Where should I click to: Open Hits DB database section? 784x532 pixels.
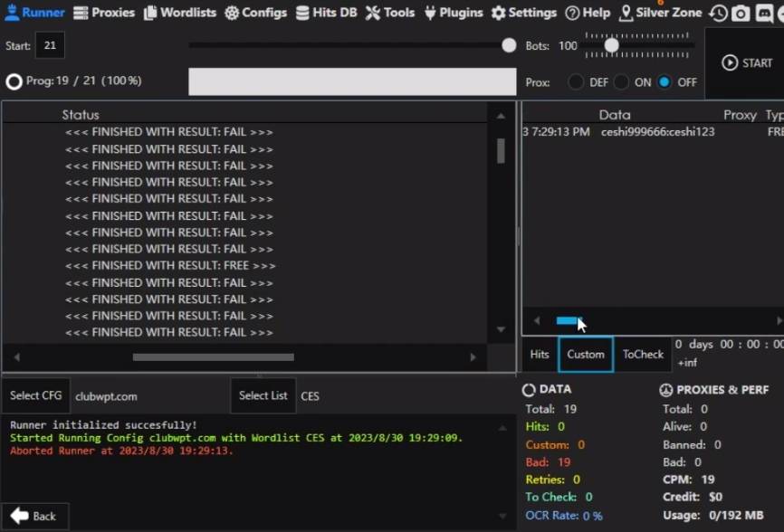click(326, 13)
